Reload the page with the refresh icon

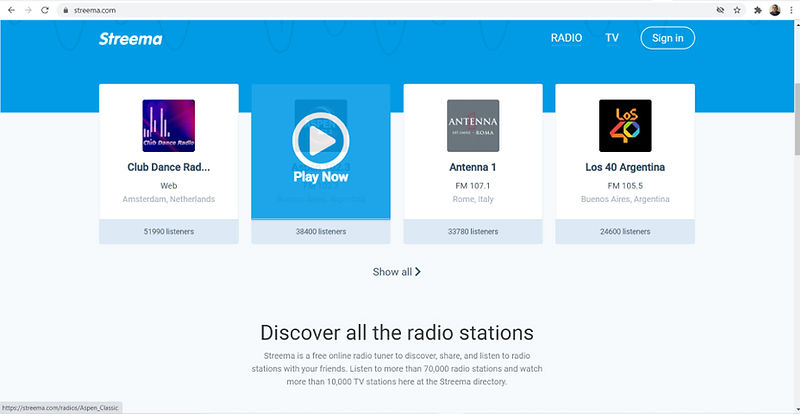click(x=45, y=10)
